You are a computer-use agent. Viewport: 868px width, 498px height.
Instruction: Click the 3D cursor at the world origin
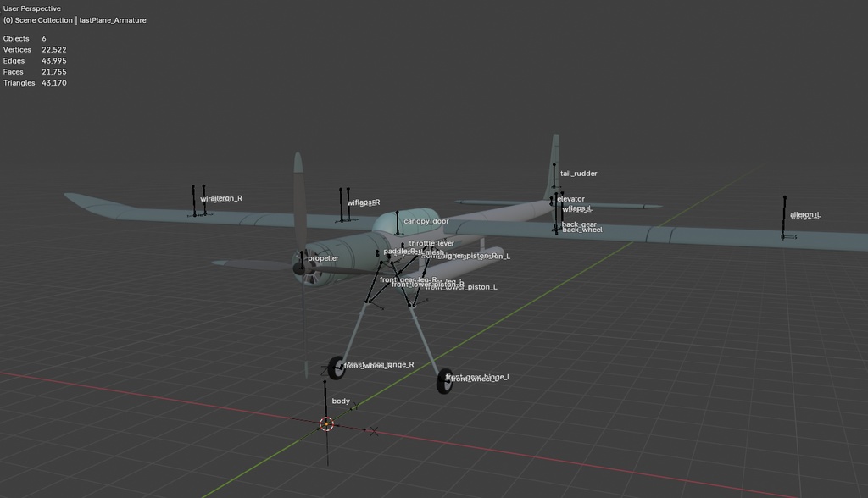326,424
